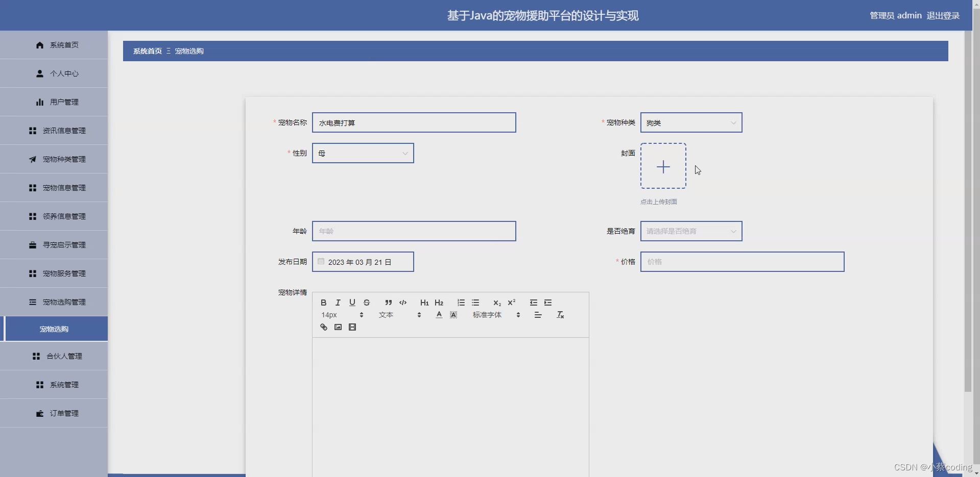Screen dimensions: 980x477
Task: Click the wallet icon beside 订单管理
Action: coord(40,413)
